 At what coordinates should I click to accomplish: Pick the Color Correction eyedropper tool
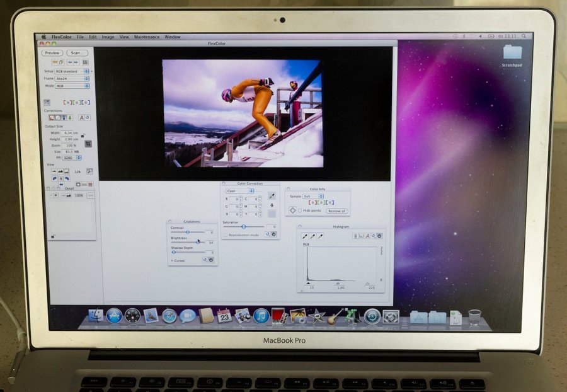tap(272, 196)
